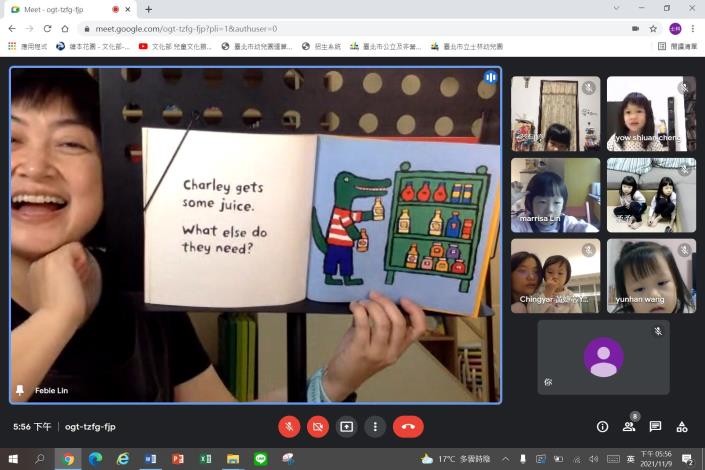This screenshot has height=470, width=705.
Task: Open the reading list button
Action: (678, 46)
